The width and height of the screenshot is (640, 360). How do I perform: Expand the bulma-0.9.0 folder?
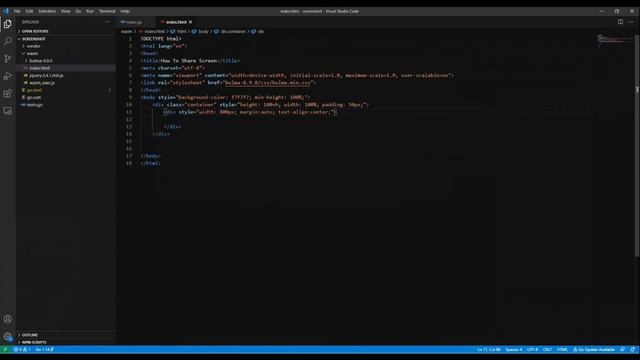tap(66, 61)
